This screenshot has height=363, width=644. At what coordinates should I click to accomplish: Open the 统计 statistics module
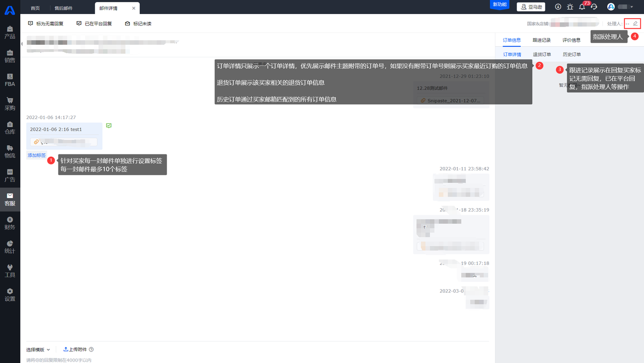[10, 247]
